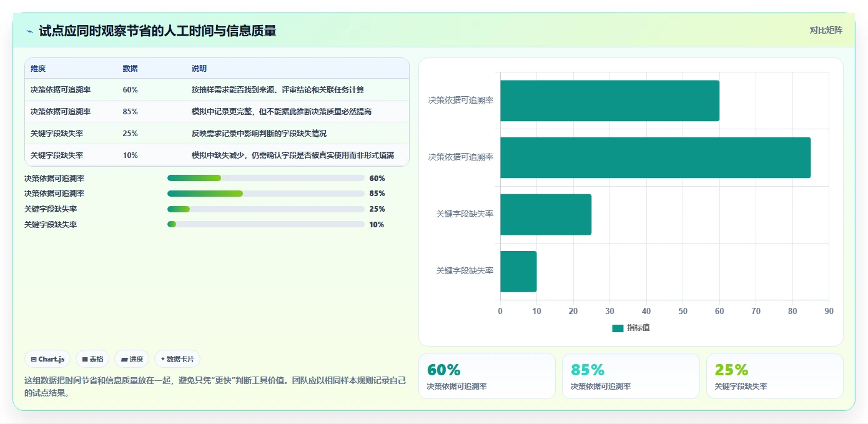Click the blue icon before the slide title
This screenshot has height=424, width=868.
pos(29,31)
